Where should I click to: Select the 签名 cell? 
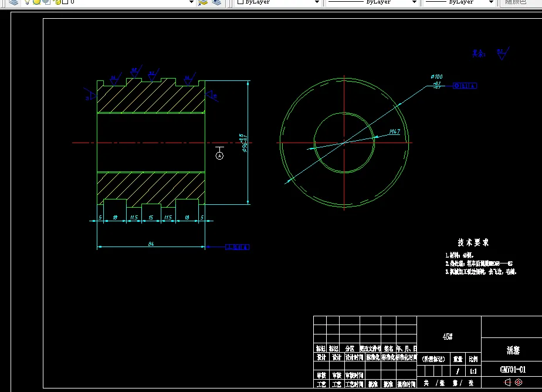388,349
